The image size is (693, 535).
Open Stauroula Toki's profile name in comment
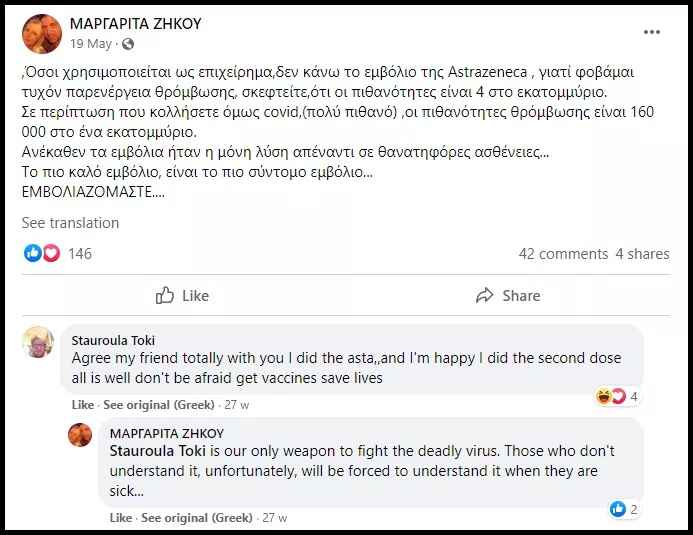click(113, 340)
